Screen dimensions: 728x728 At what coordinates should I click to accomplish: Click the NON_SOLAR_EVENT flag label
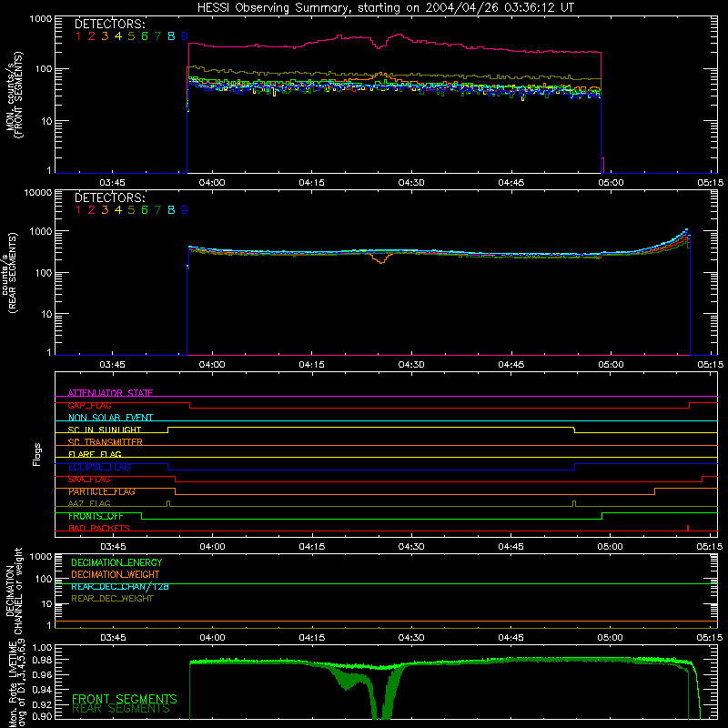pyautogui.click(x=110, y=418)
